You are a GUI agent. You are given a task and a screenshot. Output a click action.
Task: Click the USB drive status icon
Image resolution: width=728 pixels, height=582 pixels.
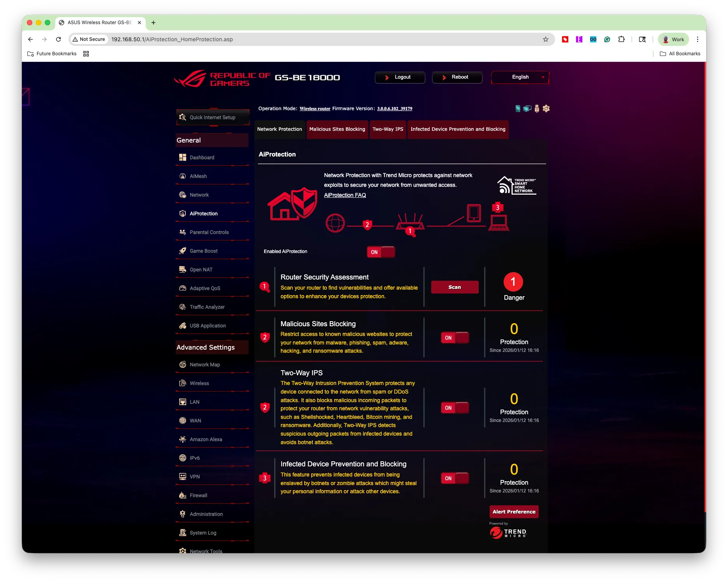tap(537, 109)
